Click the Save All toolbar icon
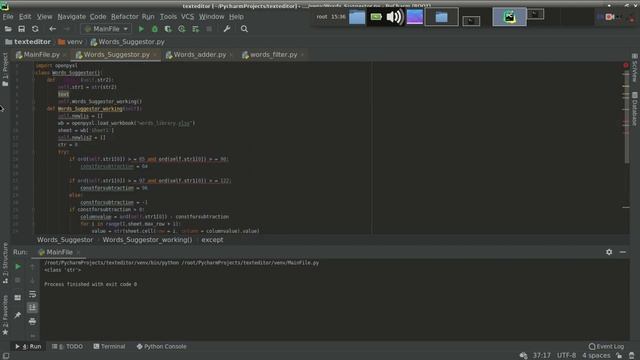 tap(22, 29)
